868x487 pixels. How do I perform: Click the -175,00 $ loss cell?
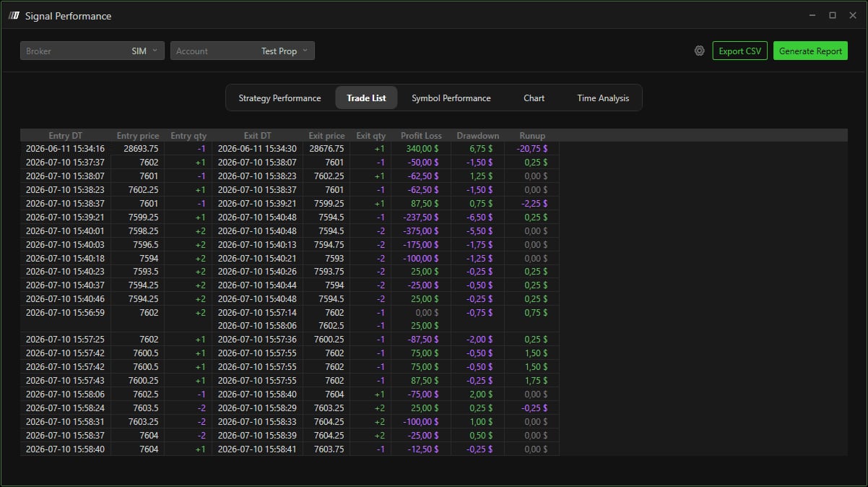coord(421,244)
